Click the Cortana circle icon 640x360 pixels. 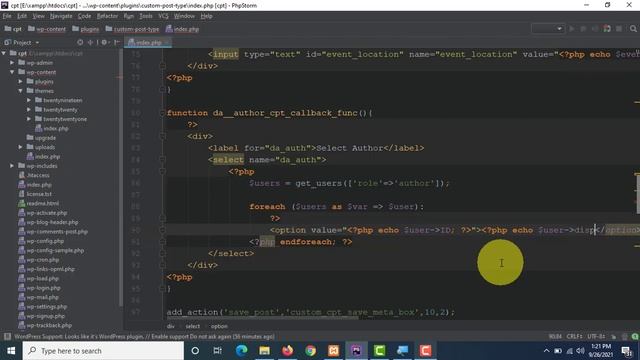click(195, 351)
